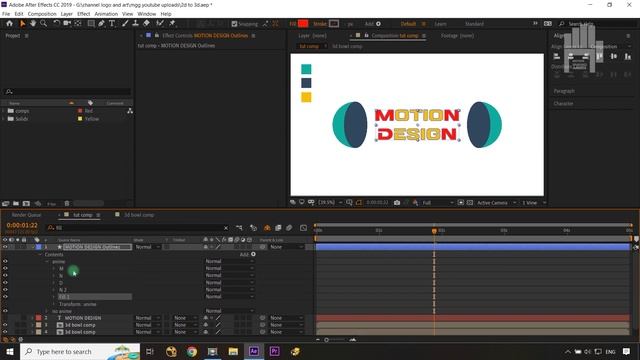Select the Pan Behind anchor point tool
The height and width of the screenshot is (360, 640).
pyautogui.click(x=78, y=24)
